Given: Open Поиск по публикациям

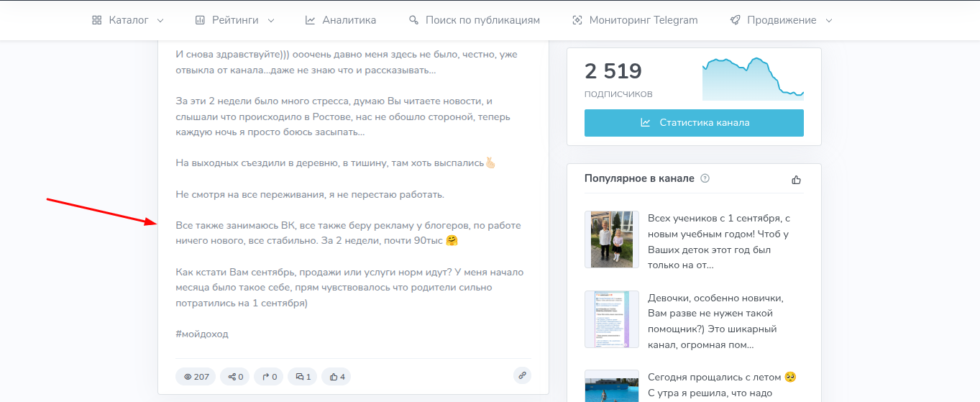Looking at the screenshot, I should [x=474, y=20].
